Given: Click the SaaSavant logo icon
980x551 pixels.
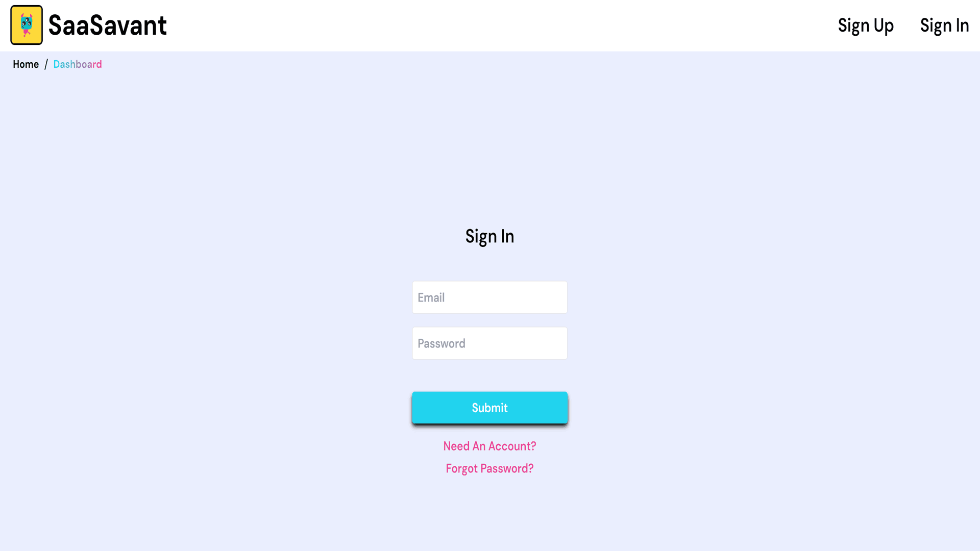Looking at the screenshot, I should 26,25.
